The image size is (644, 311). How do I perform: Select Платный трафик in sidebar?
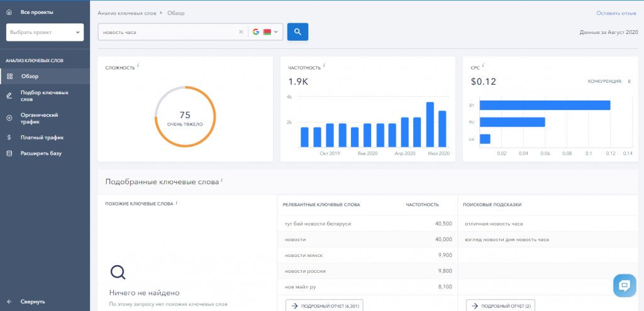(x=42, y=137)
